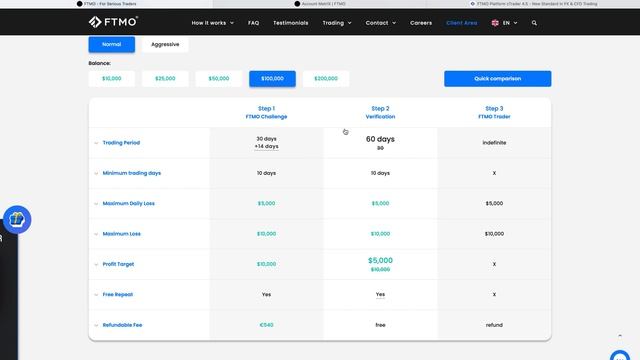Choose the $10,000 balance
The width and height of the screenshot is (640, 360).
pos(111,79)
